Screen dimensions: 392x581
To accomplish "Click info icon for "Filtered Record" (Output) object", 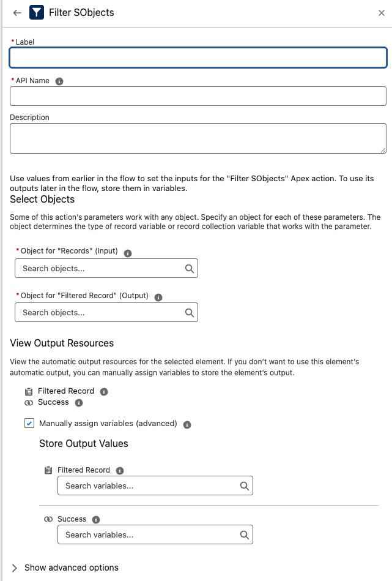I will tap(158, 297).
